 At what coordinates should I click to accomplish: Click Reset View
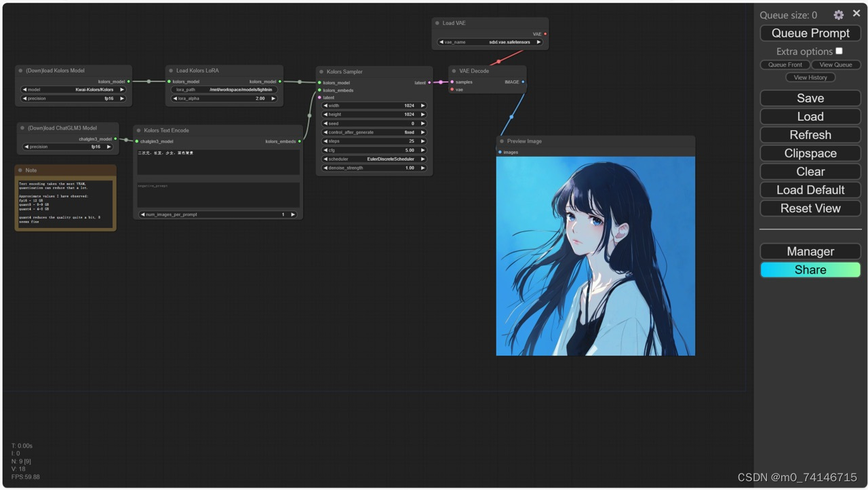point(810,208)
